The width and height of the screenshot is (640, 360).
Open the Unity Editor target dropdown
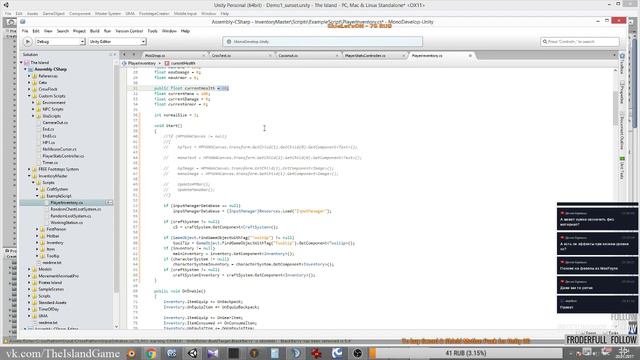click(117, 42)
